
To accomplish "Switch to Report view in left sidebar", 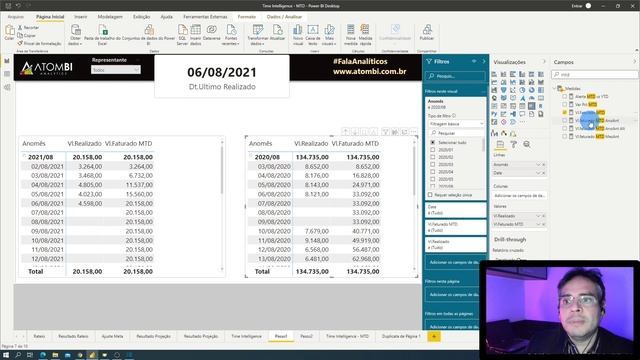I will click(x=7, y=61).
